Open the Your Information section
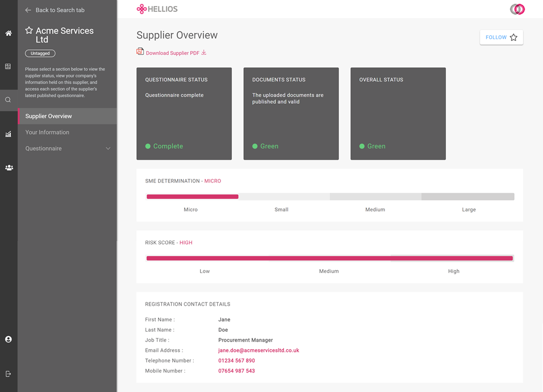Viewport: 543px width, 392px height. (47, 132)
